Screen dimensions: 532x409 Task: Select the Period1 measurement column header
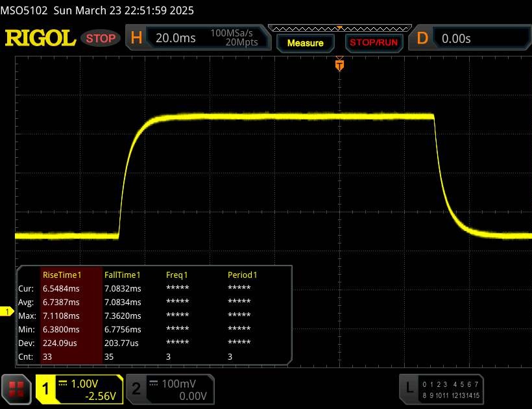click(x=242, y=275)
